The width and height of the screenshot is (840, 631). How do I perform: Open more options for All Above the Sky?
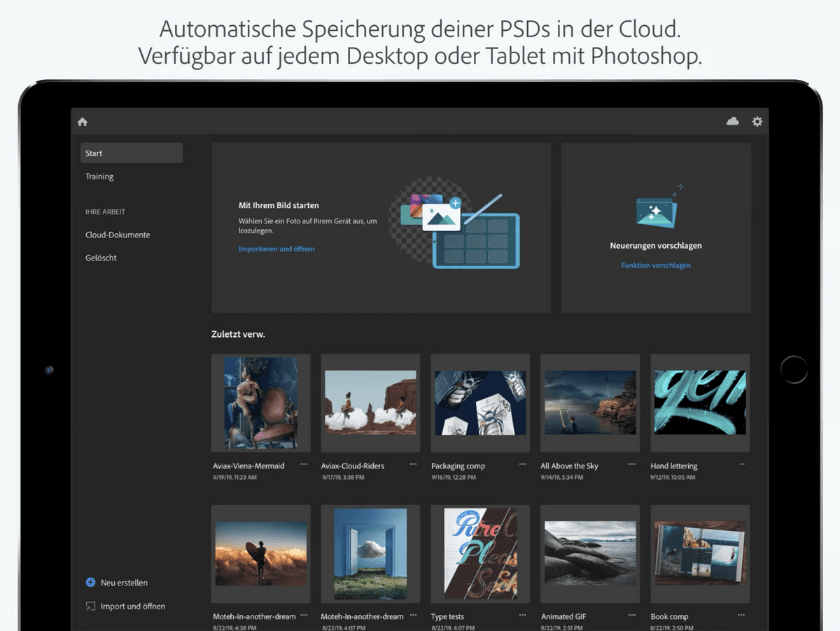coord(632,464)
